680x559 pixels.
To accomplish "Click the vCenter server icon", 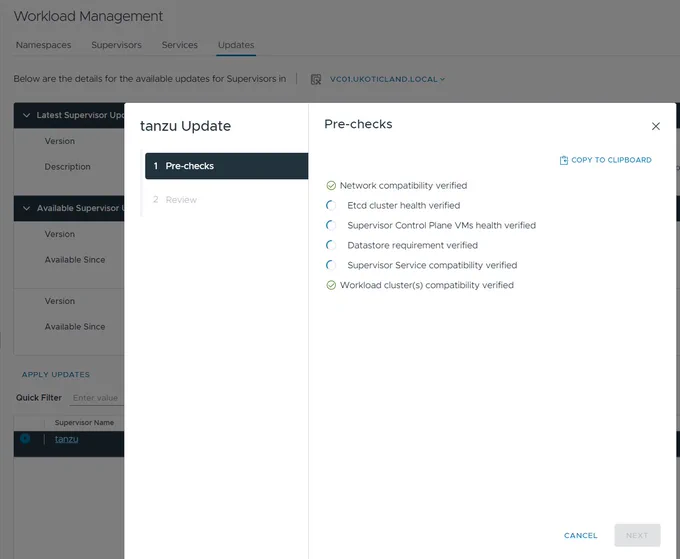I will (x=316, y=79).
